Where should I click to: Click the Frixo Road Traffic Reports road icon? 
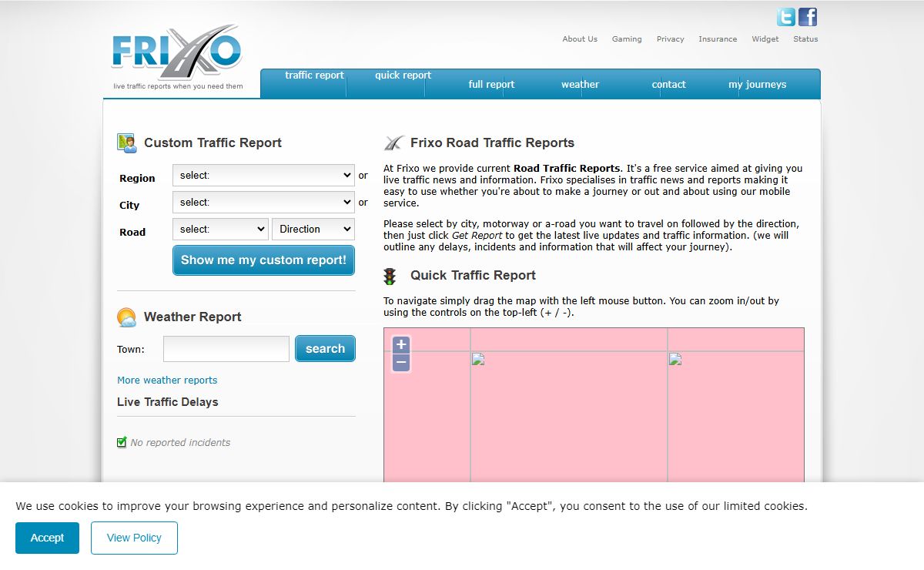click(393, 143)
